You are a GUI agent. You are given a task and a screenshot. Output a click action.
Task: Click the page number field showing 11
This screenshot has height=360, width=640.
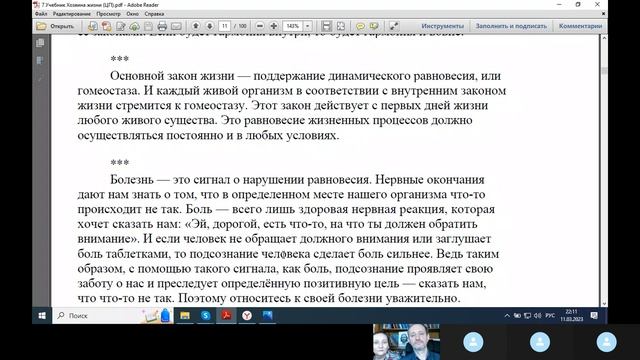click(x=224, y=26)
